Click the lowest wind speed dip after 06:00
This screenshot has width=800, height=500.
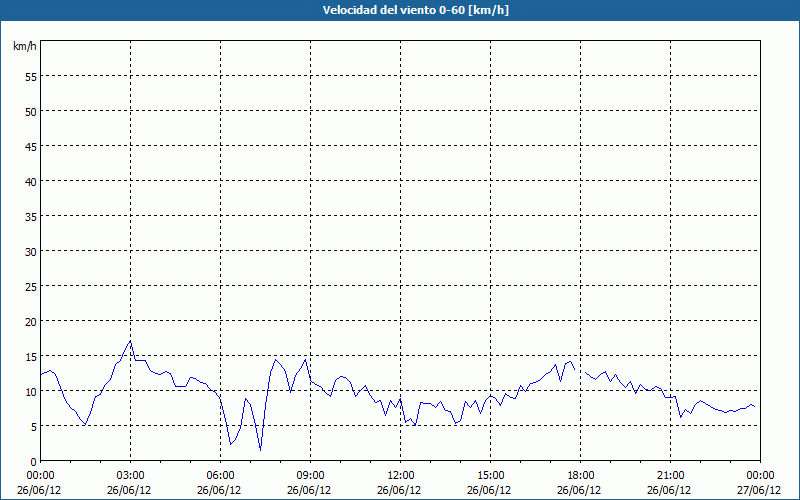point(260,450)
